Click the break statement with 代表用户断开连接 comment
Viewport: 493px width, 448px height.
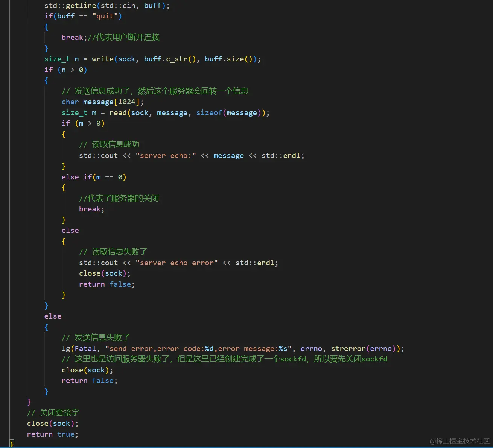(x=111, y=37)
